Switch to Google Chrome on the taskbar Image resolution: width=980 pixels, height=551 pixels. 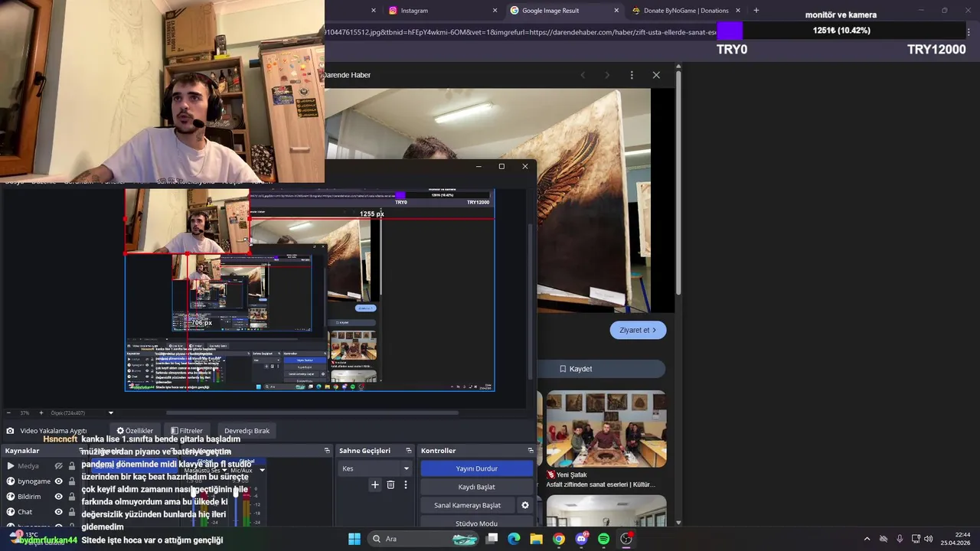pyautogui.click(x=559, y=539)
